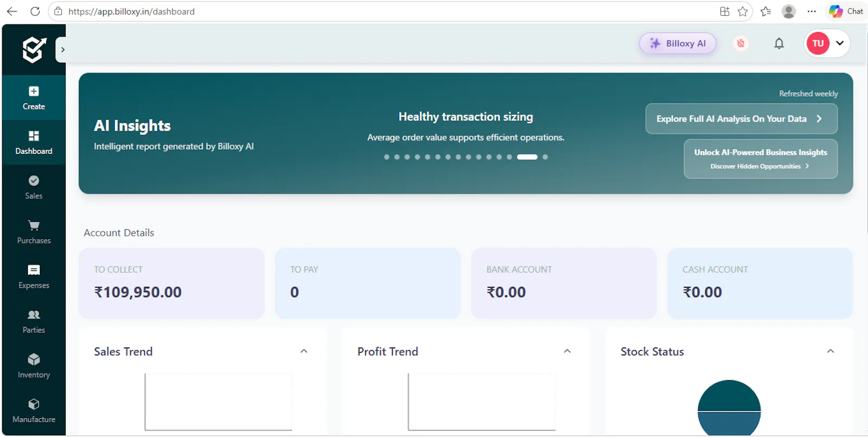Open the TO COLLECT card
Viewport: 868px width, 438px height.
tap(171, 283)
